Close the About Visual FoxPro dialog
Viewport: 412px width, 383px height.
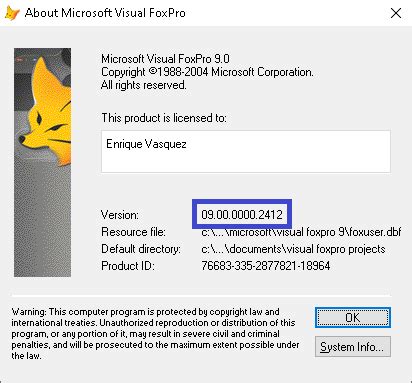(396, 13)
